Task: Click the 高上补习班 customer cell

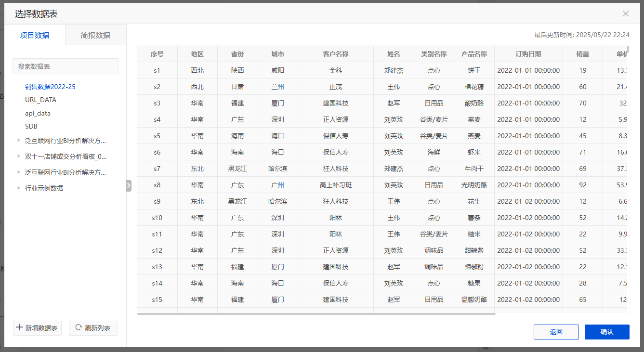Action: click(336, 185)
